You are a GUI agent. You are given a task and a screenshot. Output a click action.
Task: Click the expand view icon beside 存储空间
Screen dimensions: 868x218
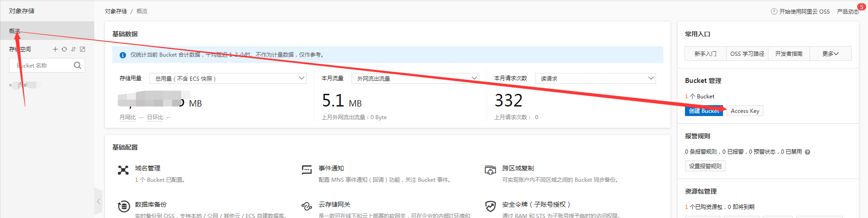pyautogui.click(x=82, y=49)
